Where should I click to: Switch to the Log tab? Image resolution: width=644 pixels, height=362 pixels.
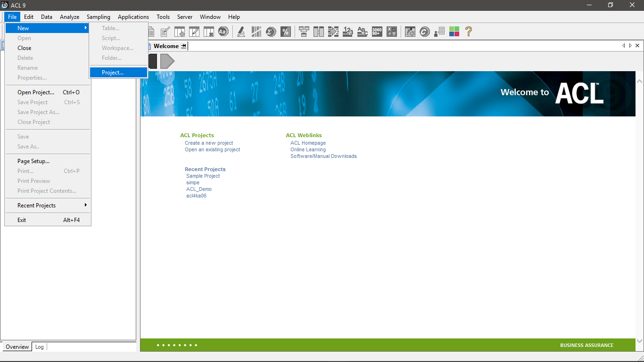pyautogui.click(x=39, y=346)
